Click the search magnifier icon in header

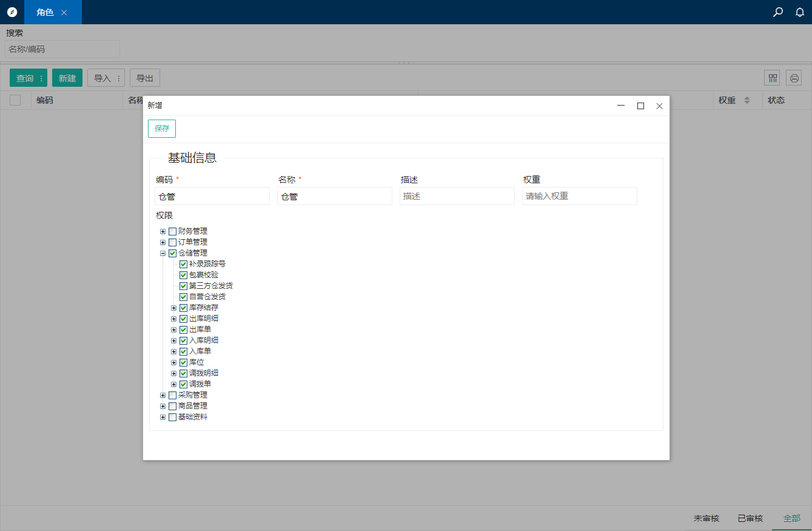point(778,12)
